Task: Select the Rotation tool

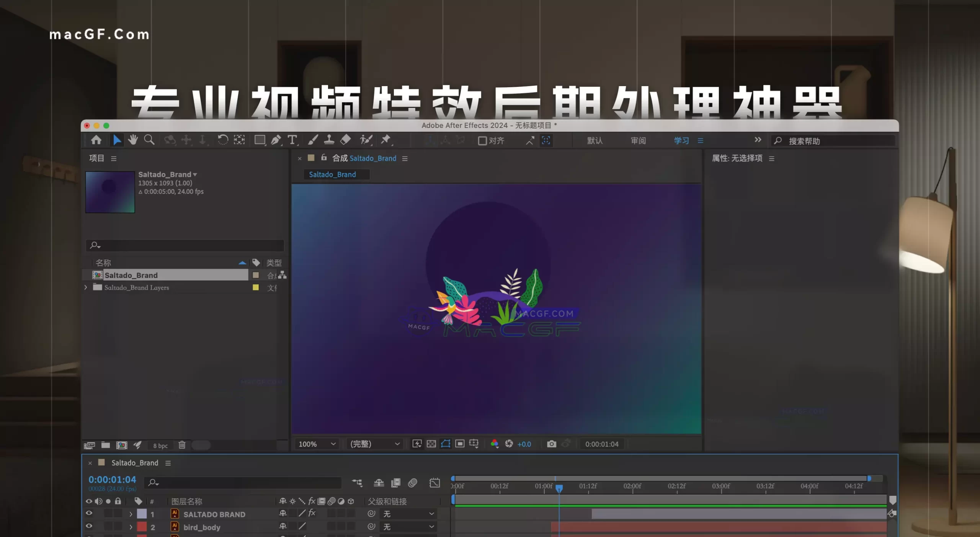Action: click(222, 140)
